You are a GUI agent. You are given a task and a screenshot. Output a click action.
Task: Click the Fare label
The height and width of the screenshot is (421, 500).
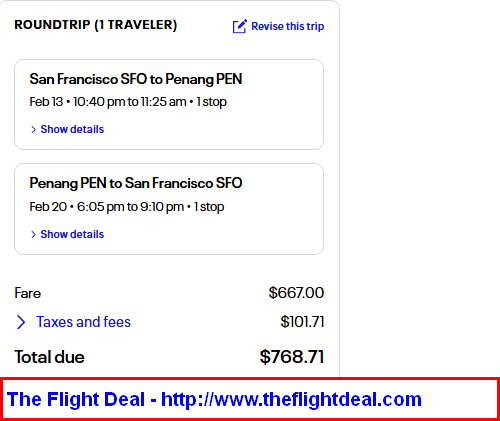28,293
